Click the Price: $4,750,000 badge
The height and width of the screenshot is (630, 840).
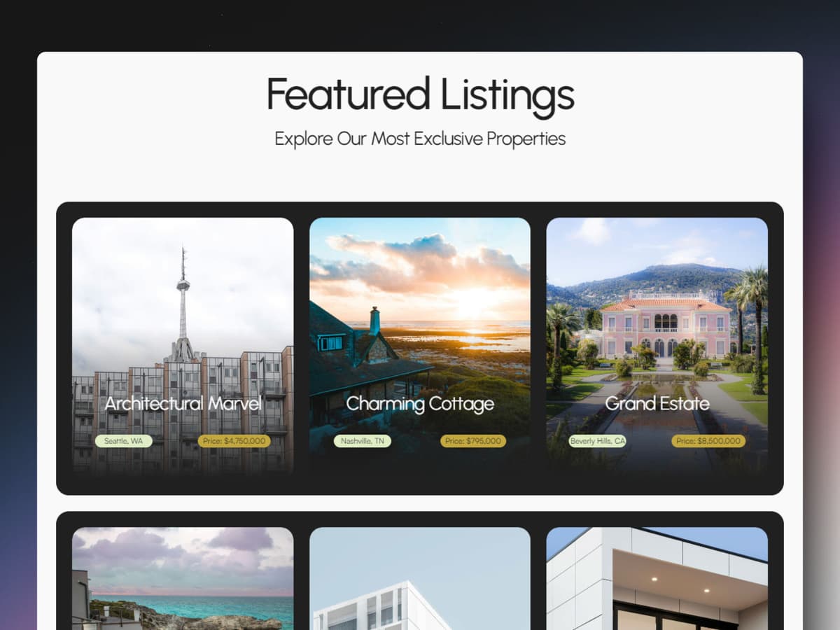point(234,441)
